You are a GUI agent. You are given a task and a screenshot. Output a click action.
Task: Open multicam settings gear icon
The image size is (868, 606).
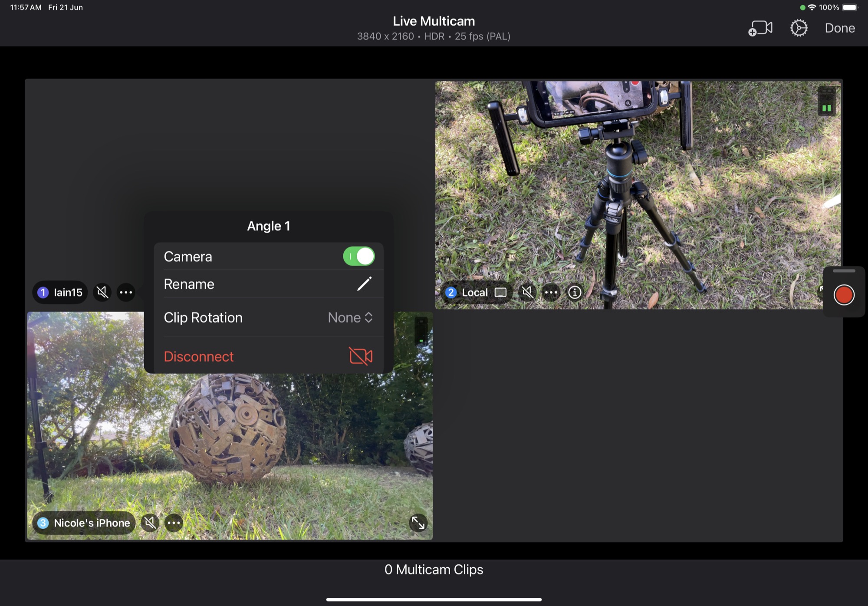(799, 28)
